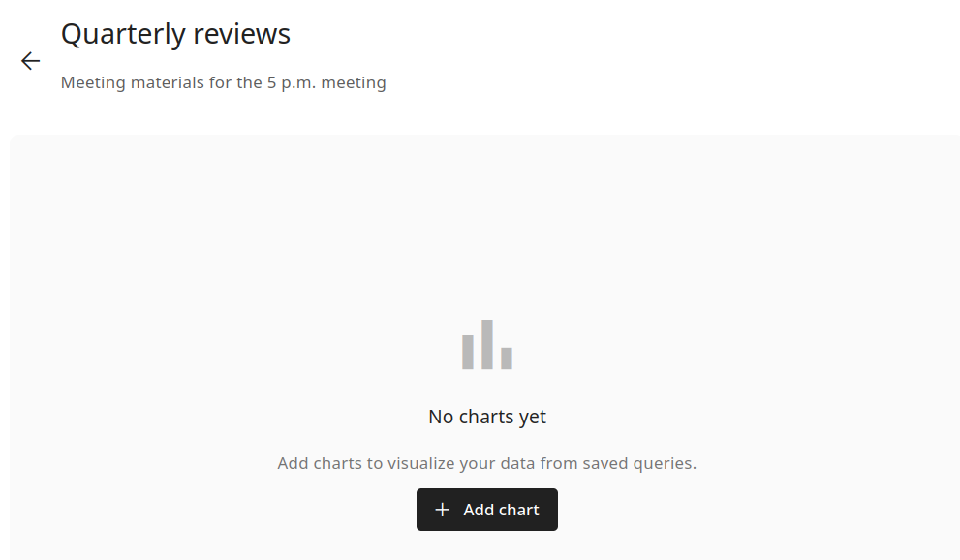The image size is (960, 560).
Task: Click the back arrow icon
Action: 31,61
